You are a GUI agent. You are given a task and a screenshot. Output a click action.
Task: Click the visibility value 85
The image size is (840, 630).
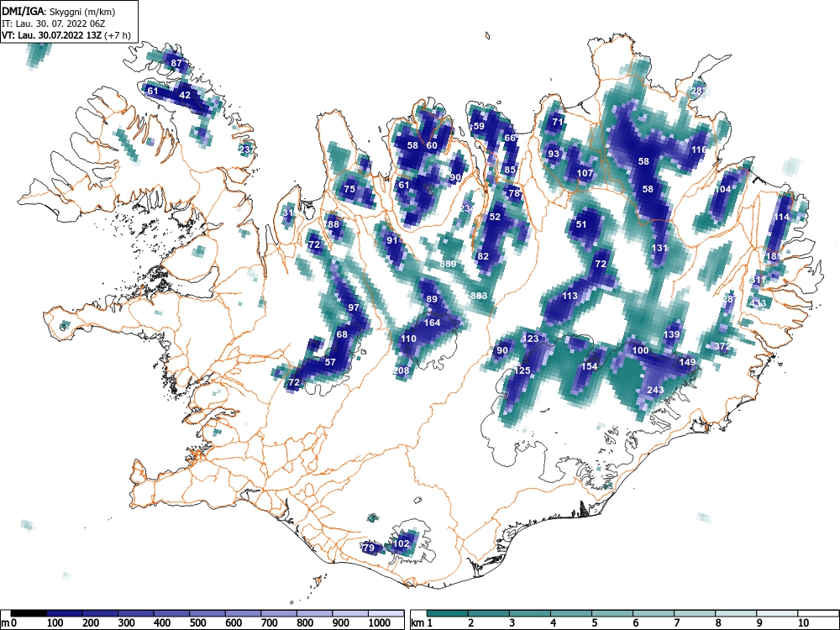click(x=510, y=170)
